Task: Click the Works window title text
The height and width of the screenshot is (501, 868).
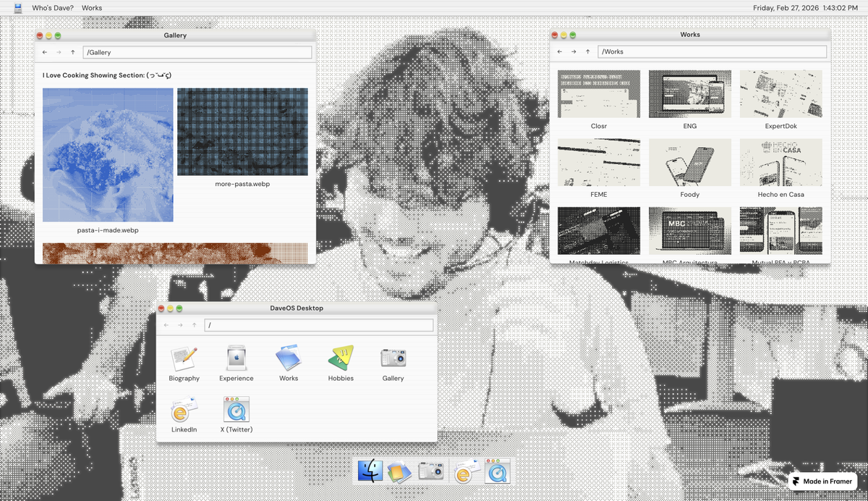Action: click(x=690, y=34)
